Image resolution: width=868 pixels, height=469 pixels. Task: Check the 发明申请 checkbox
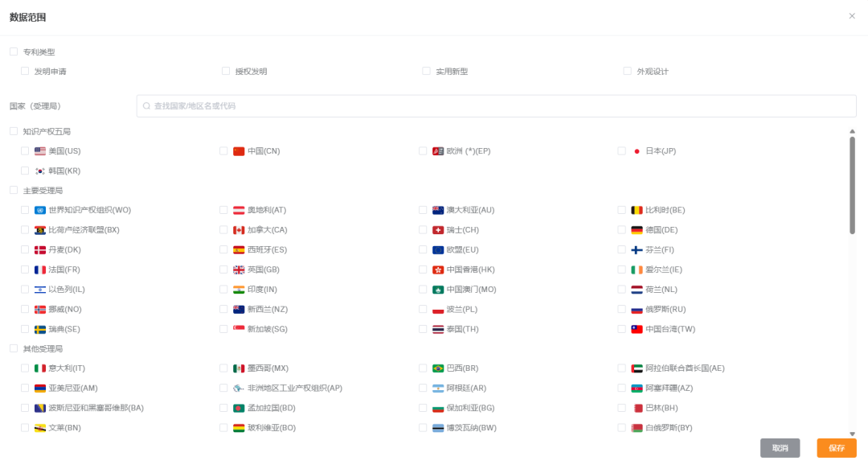coord(25,71)
